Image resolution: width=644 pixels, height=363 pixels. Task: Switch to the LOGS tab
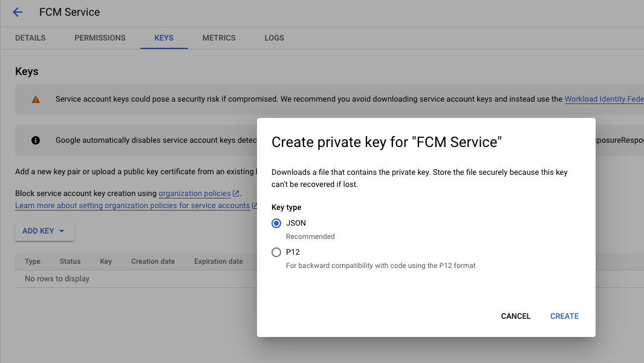275,38
